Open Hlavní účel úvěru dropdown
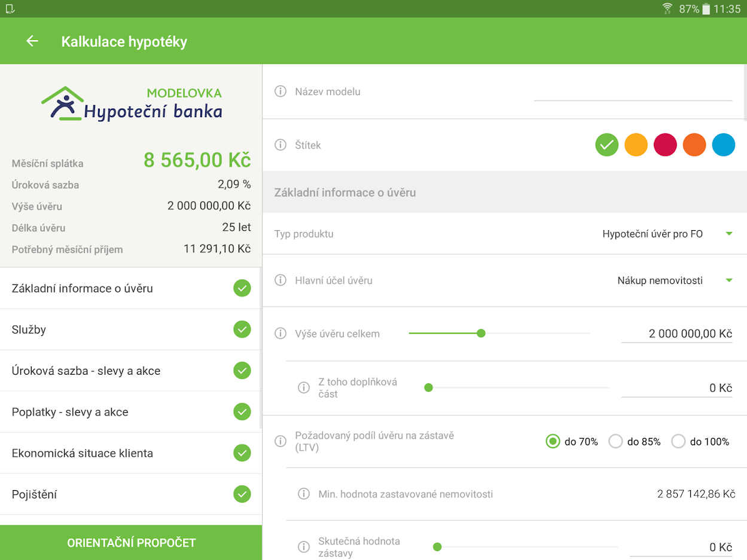The height and width of the screenshot is (560, 747). point(675,280)
